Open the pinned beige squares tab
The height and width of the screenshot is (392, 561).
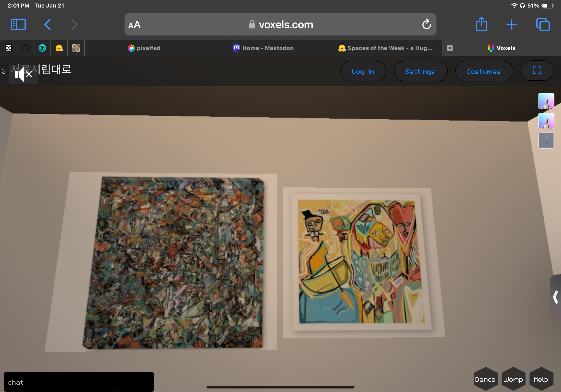tap(76, 48)
